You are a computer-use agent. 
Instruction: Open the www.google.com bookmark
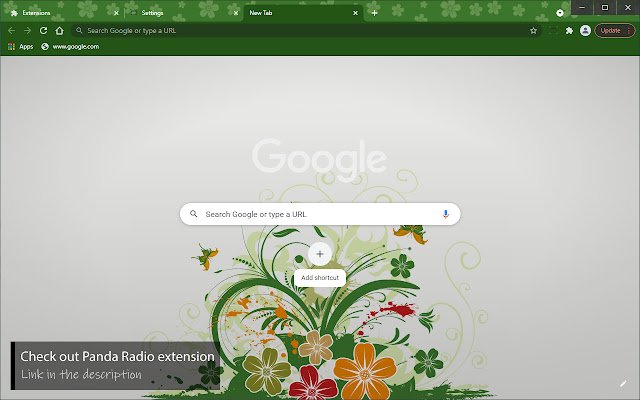coord(70,47)
